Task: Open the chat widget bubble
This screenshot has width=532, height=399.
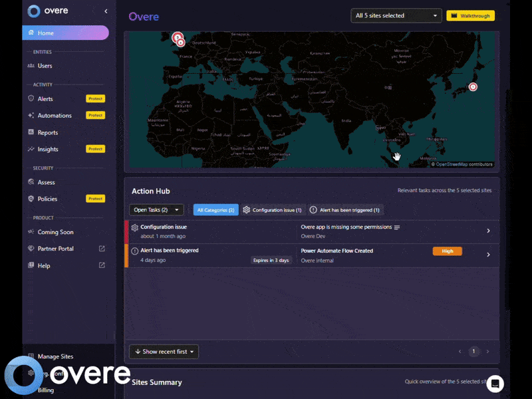Action: point(495,384)
